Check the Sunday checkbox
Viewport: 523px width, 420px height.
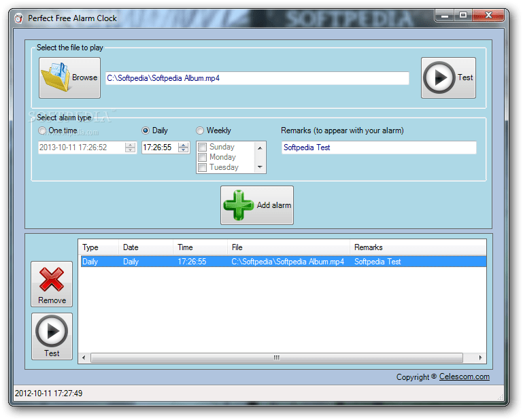pos(203,147)
